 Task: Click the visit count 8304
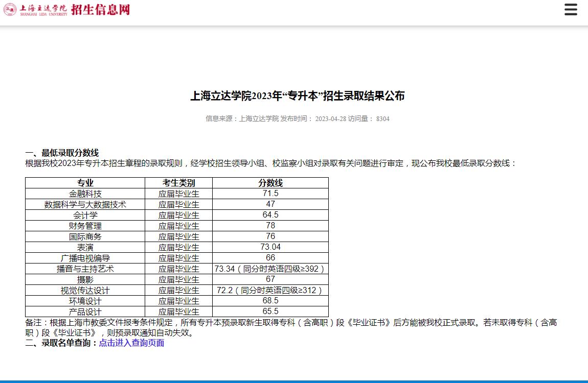tap(383, 118)
